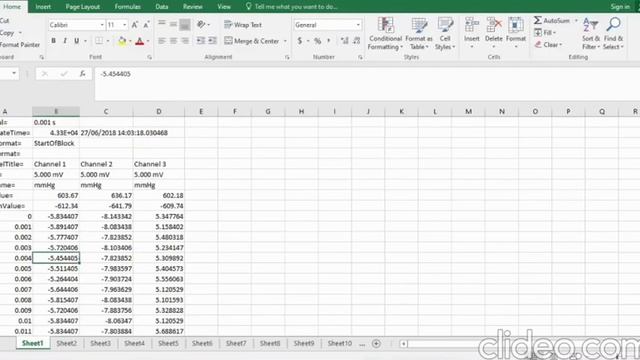The height and width of the screenshot is (360, 640).
Task: Select Bottom Align icon
Action: 185,24
